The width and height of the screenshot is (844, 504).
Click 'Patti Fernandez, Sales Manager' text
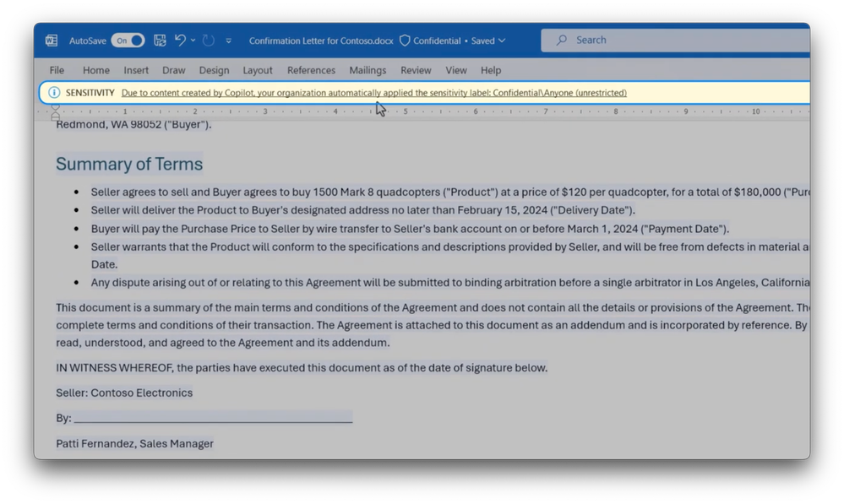pos(134,444)
